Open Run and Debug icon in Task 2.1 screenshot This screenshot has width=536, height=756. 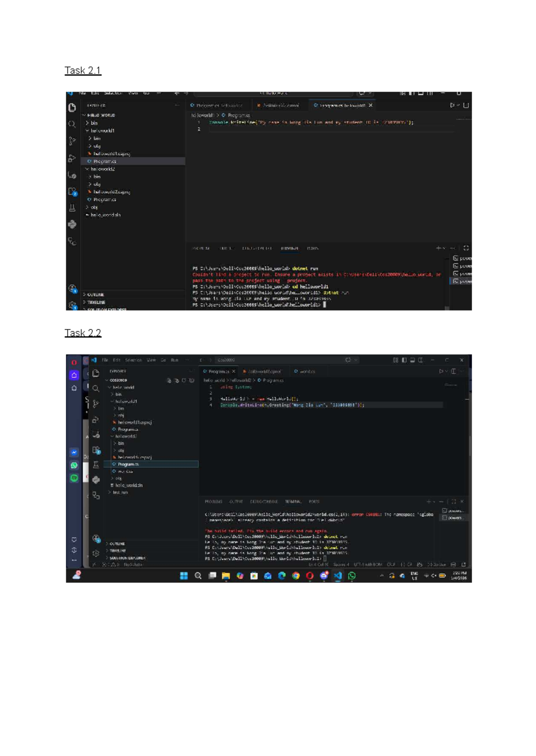pyautogui.click(x=72, y=158)
